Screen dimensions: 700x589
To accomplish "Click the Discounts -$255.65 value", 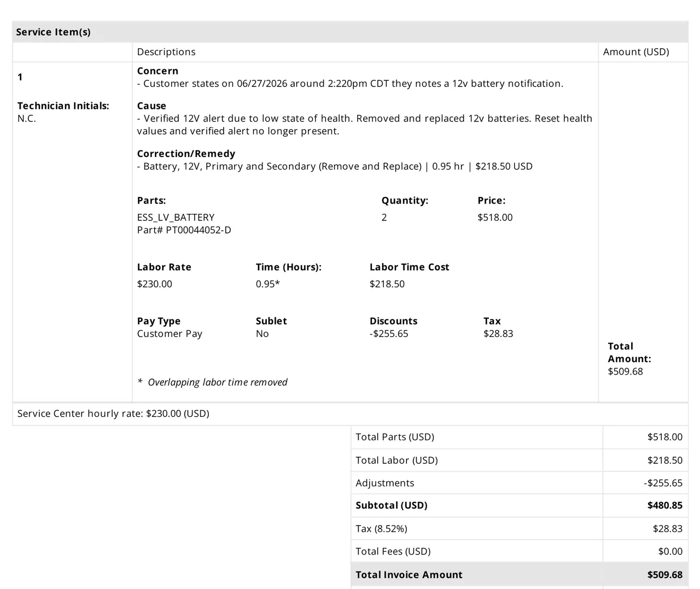I will pyautogui.click(x=389, y=334).
